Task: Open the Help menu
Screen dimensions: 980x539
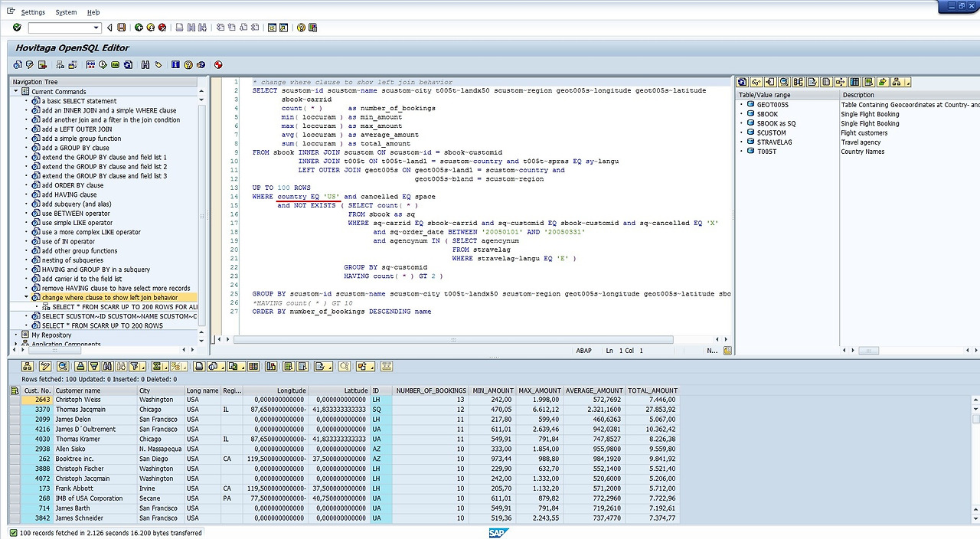Action: (x=93, y=12)
